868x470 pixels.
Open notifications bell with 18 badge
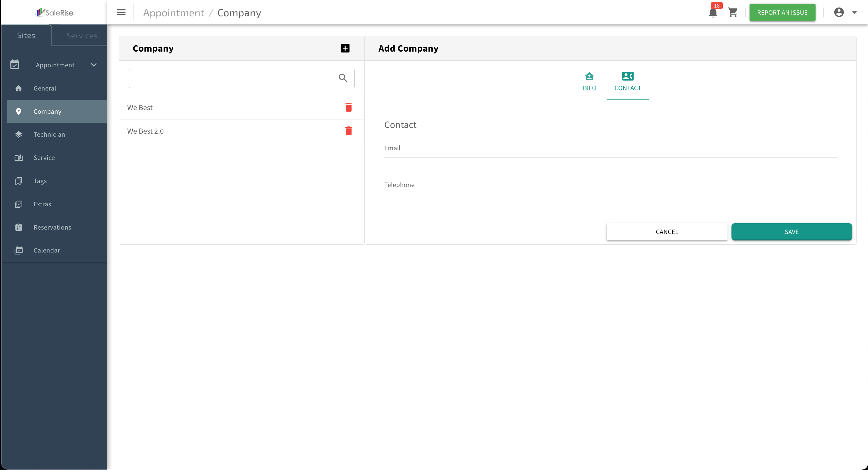[713, 12]
